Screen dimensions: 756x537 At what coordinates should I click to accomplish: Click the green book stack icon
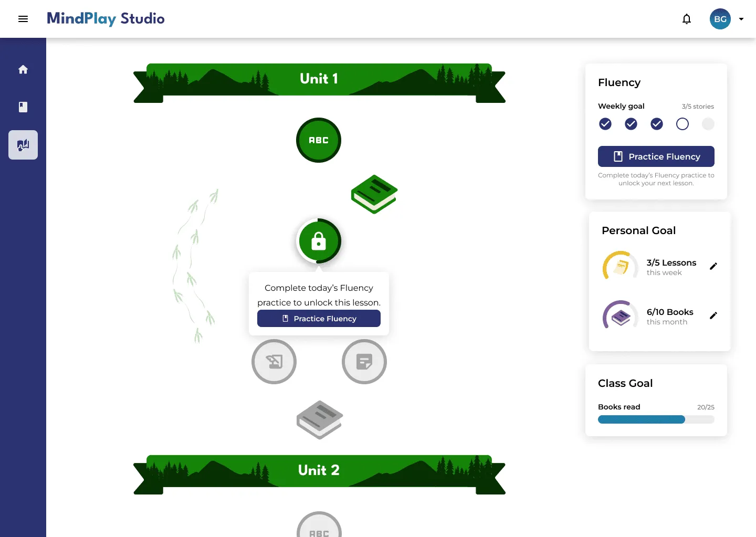[x=374, y=194]
